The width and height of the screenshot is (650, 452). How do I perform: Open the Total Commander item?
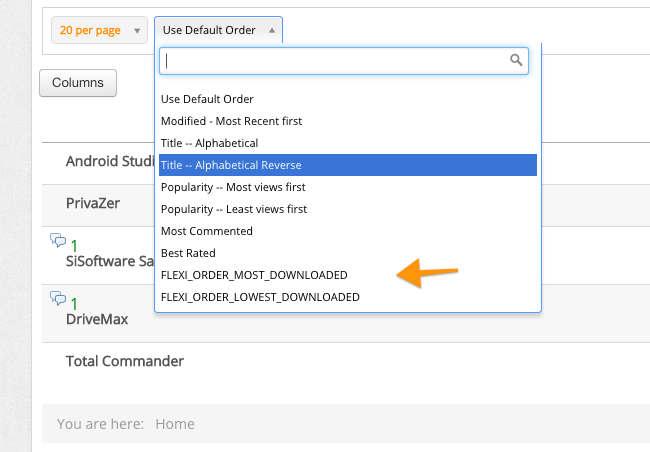(125, 361)
